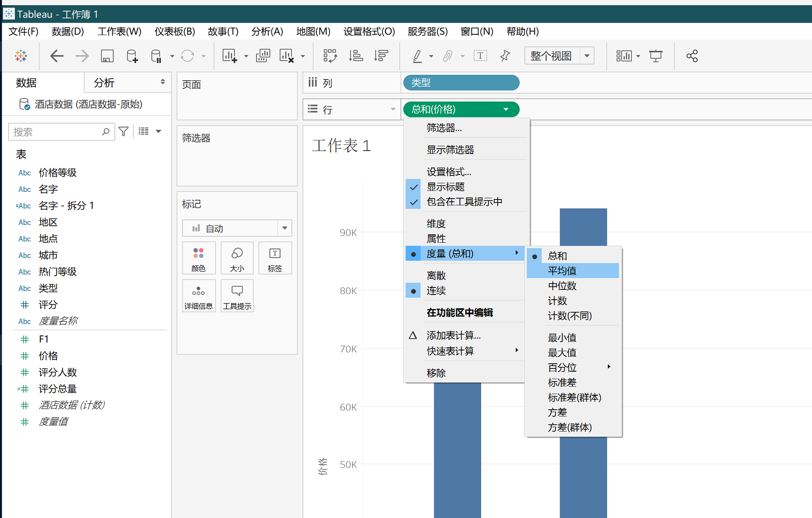Click the duplicate sheet icon

263,56
